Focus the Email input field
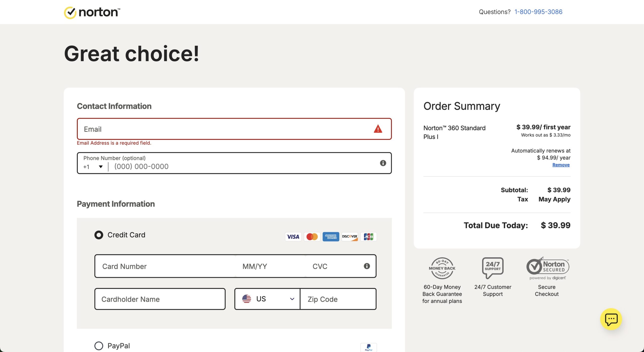Screen dimensions: 644x352 pyautogui.click(x=234, y=129)
